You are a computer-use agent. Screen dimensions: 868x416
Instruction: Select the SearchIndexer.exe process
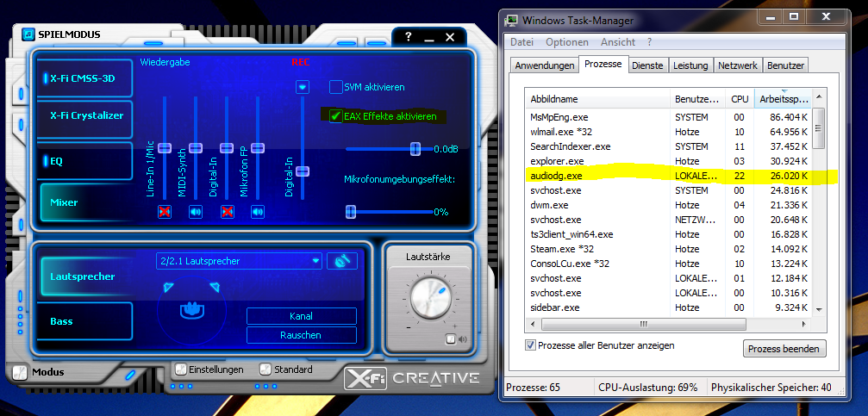click(670, 146)
